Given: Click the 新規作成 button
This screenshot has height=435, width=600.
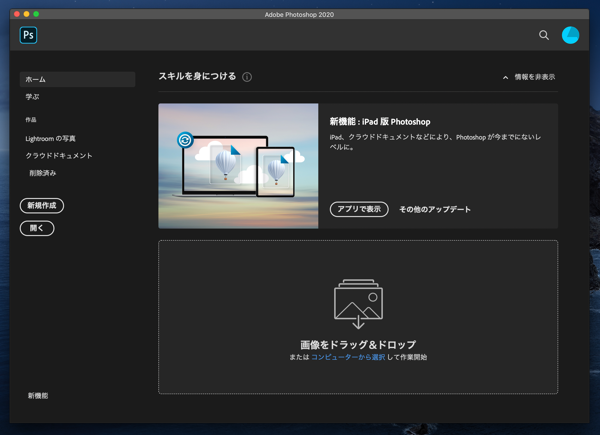Looking at the screenshot, I should coord(42,205).
